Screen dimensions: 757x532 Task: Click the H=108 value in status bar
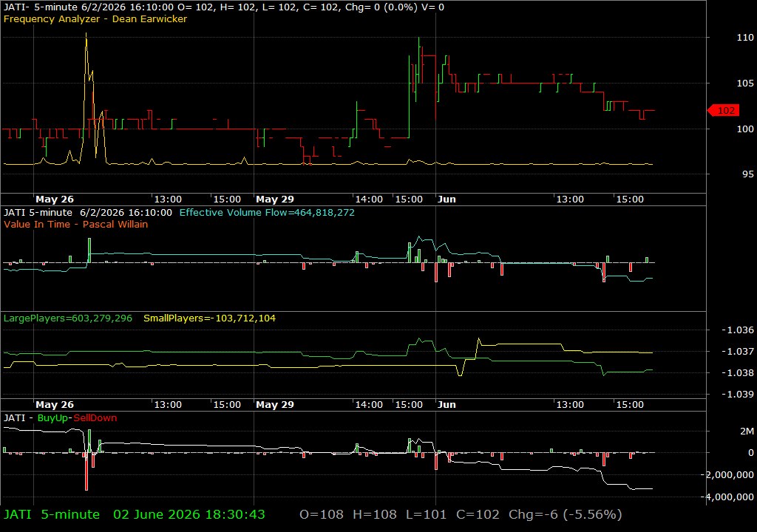click(x=375, y=514)
